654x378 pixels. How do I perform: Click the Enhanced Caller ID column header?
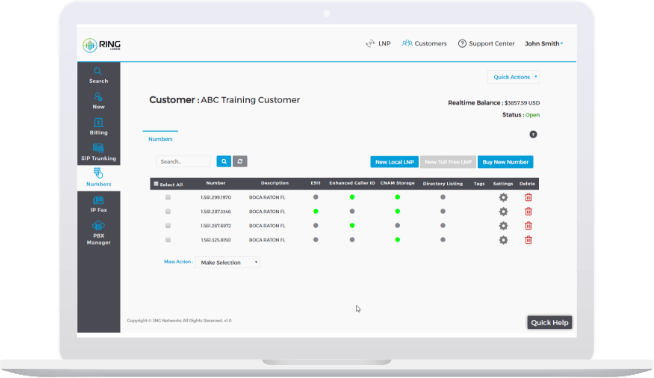(x=352, y=183)
